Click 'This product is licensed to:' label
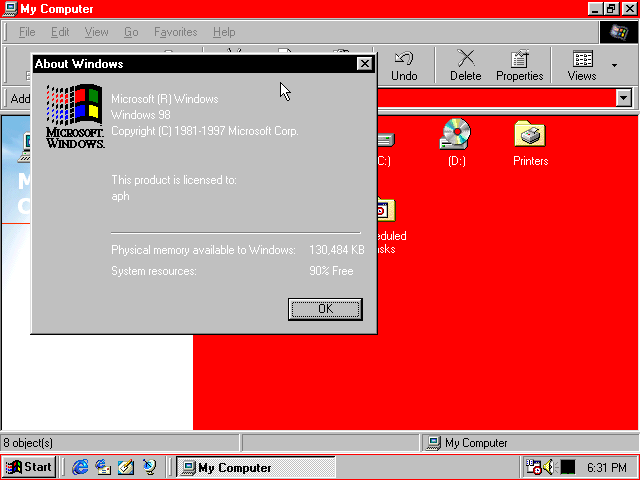This screenshot has height=480, width=640. 174,180
